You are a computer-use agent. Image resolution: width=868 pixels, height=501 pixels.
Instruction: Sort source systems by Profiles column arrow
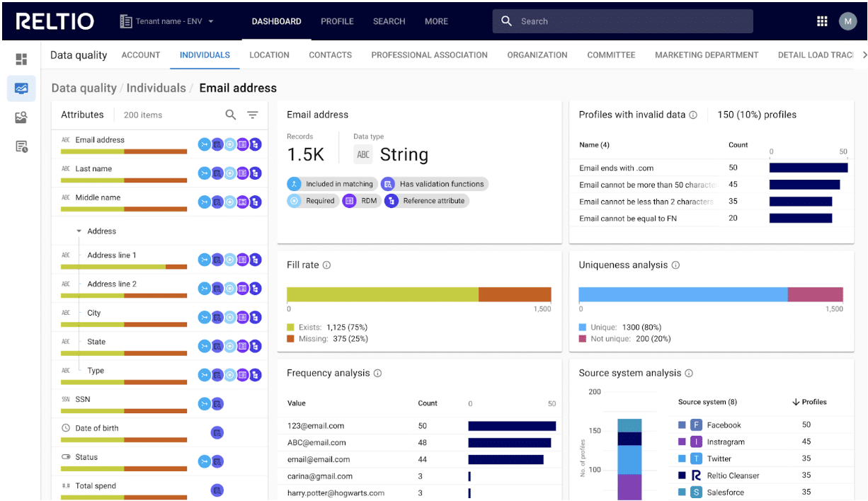coord(796,402)
